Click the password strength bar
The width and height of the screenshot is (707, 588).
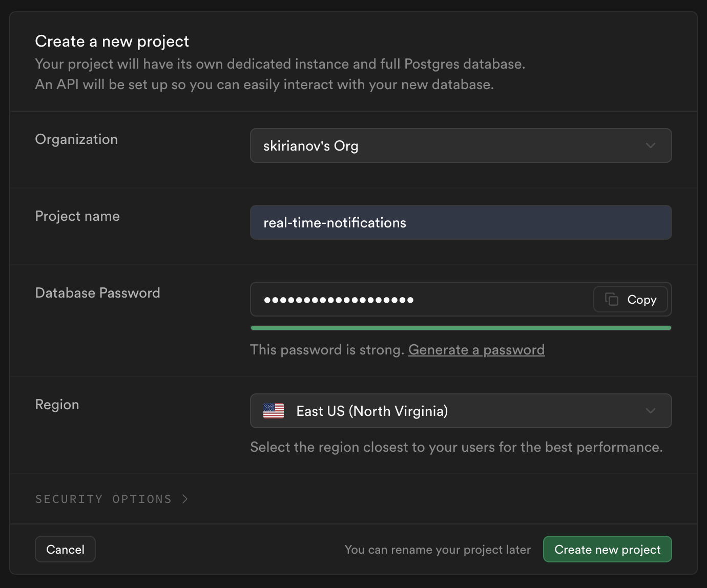[461, 328]
